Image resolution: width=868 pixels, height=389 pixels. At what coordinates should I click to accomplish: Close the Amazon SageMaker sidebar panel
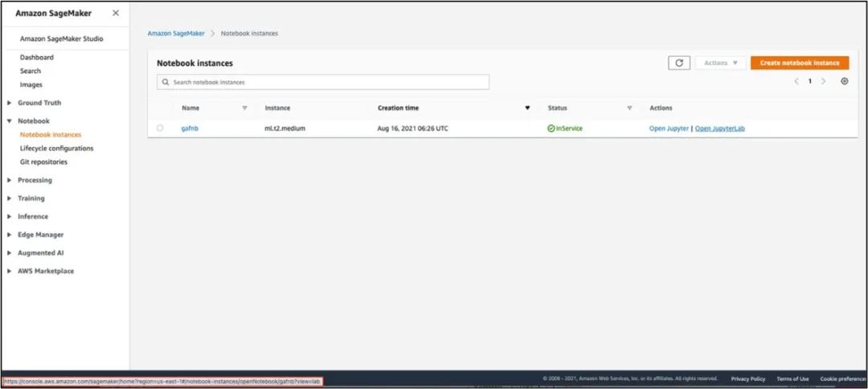pos(116,13)
